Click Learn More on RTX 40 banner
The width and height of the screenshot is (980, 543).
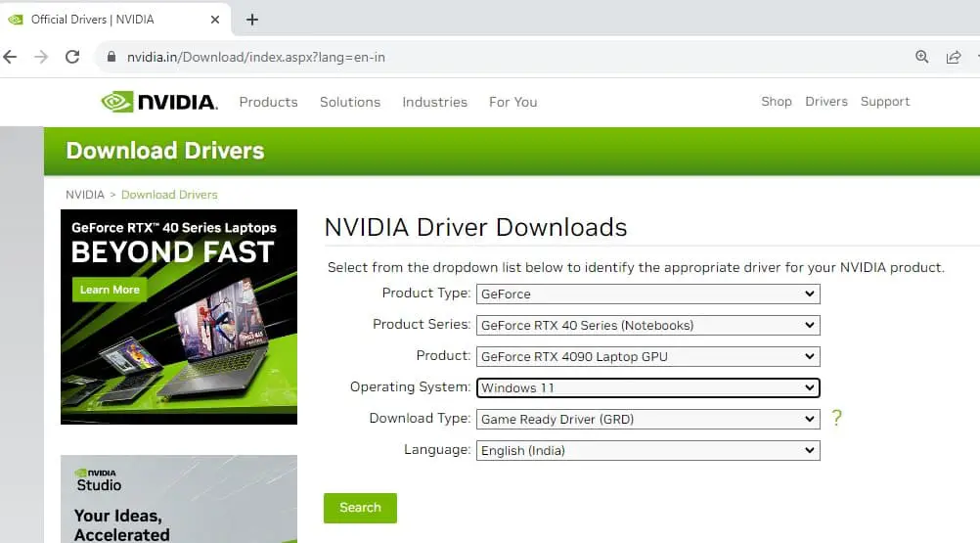tap(110, 290)
